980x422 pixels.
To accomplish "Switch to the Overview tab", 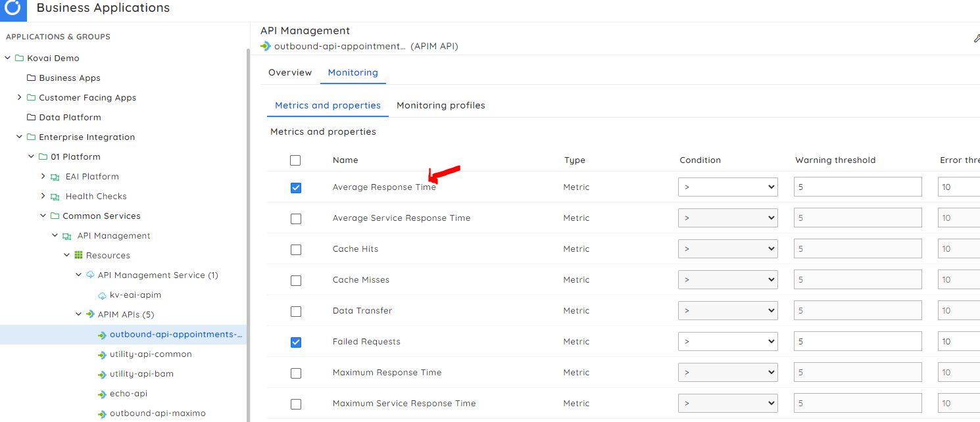I will 290,72.
